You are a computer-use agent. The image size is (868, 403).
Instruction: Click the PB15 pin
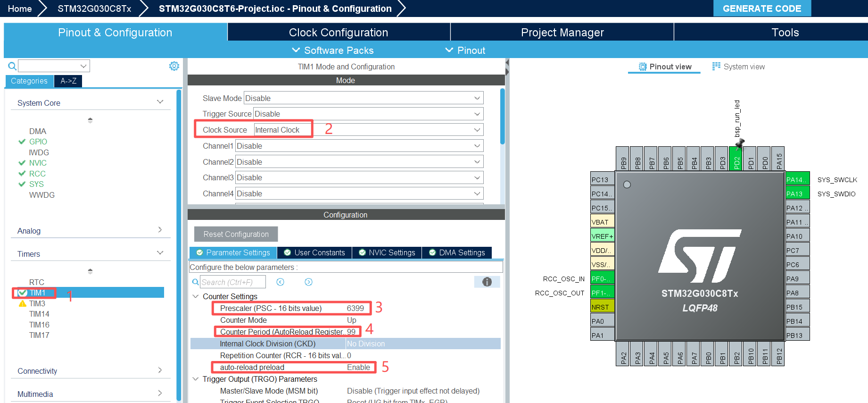coord(798,307)
